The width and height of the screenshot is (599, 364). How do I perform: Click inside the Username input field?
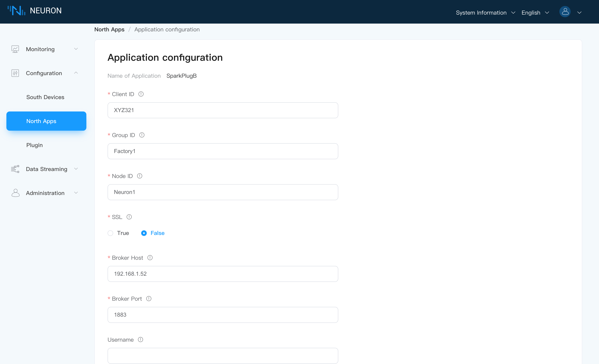coord(223,355)
